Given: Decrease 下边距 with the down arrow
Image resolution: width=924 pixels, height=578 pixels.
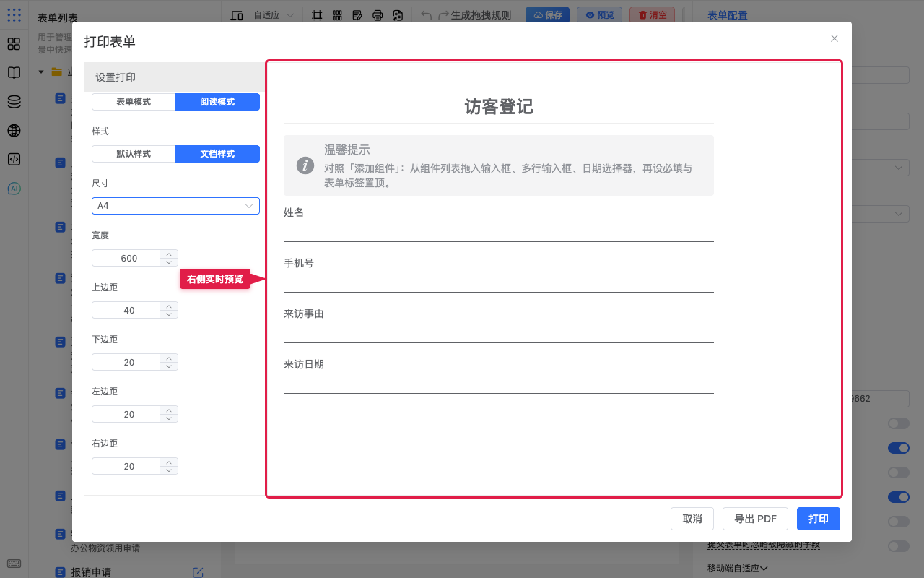Looking at the screenshot, I should pos(169,366).
